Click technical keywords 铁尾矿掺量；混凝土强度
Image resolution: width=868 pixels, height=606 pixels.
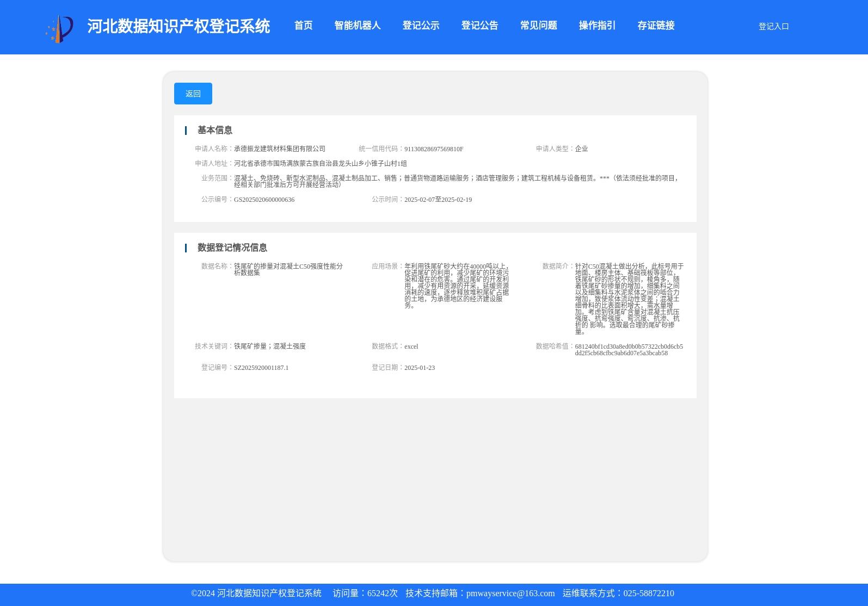coord(270,346)
